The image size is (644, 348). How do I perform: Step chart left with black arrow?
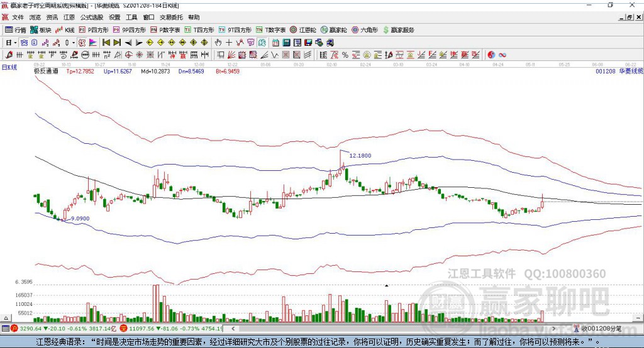tap(128, 43)
